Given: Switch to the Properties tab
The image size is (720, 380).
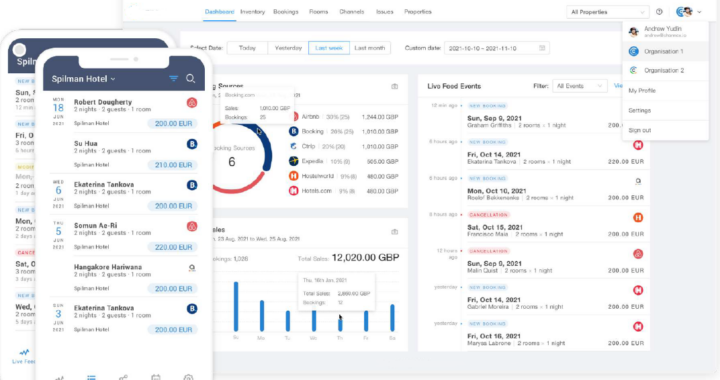Looking at the screenshot, I should click(418, 12).
